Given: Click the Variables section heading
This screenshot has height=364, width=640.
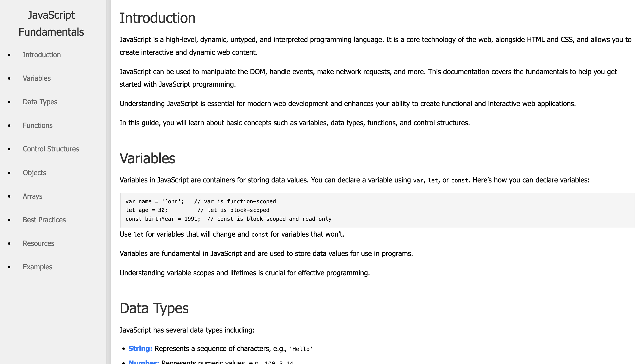Looking at the screenshot, I should (x=147, y=158).
